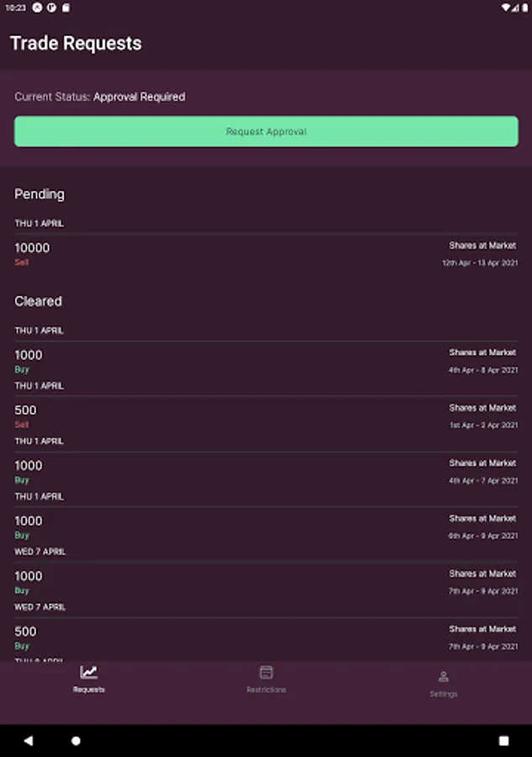Open the pending 10000 Sell request
The image size is (532, 757).
[x=266, y=253]
